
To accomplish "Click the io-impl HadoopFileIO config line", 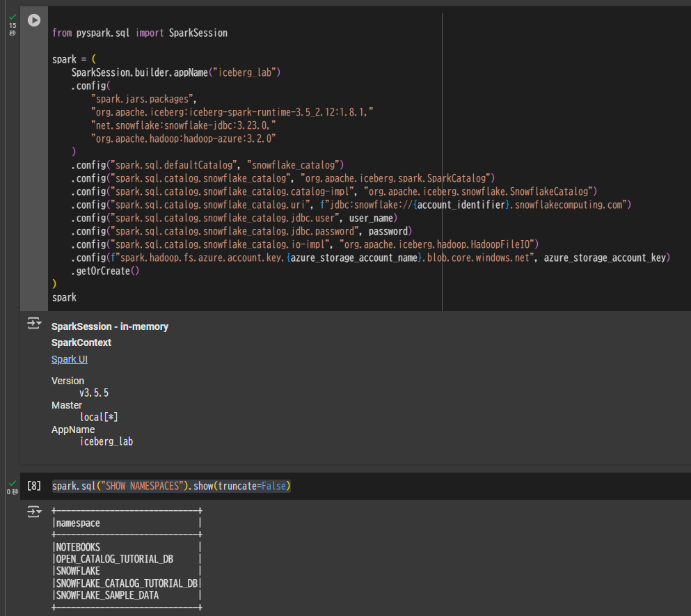I will tap(305, 244).
